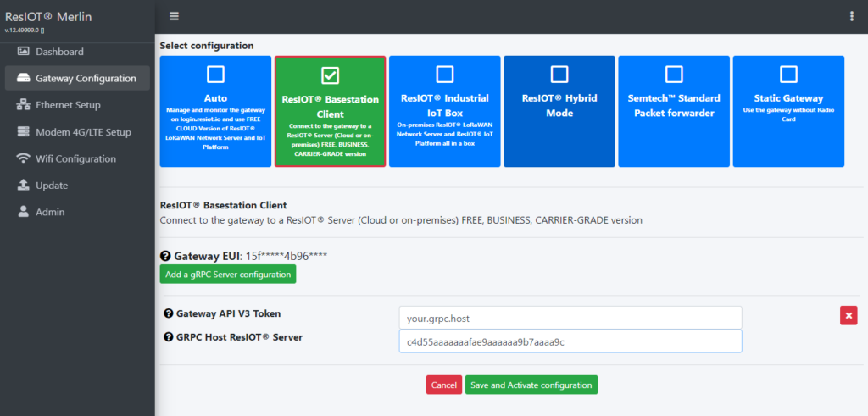Image resolution: width=868 pixels, height=416 pixels.
Task: Select ResIOT Industrial IoT Box checkbox
Action: pyautogui.click(x=445, y=74)
